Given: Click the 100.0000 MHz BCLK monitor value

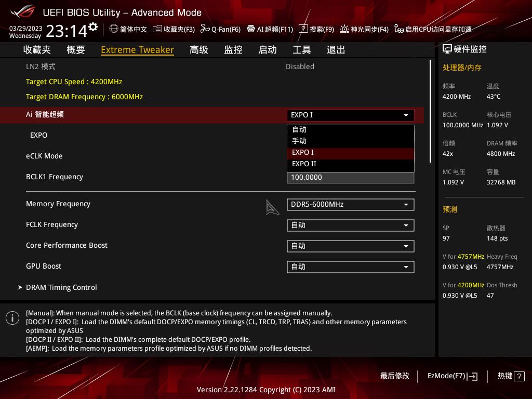Looking at the screenshot, I should (x=463, y=125).
